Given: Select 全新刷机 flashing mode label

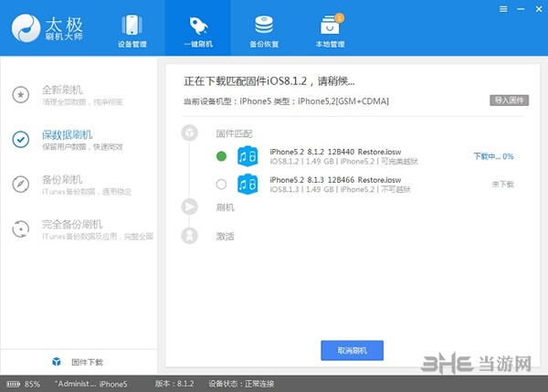Looking at the screenshot, I should [x=62, y=90].
